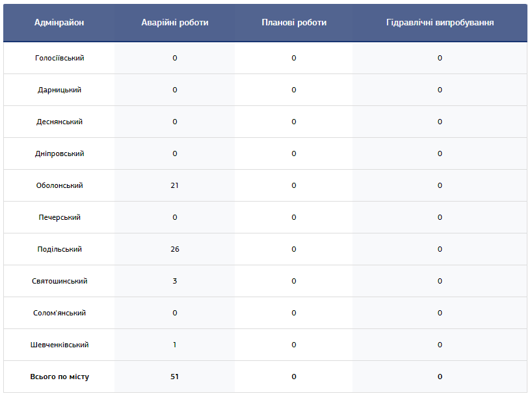Select the Дарницький district name
Viewport: 532px width, 398px height.
[x=59, y=90]
